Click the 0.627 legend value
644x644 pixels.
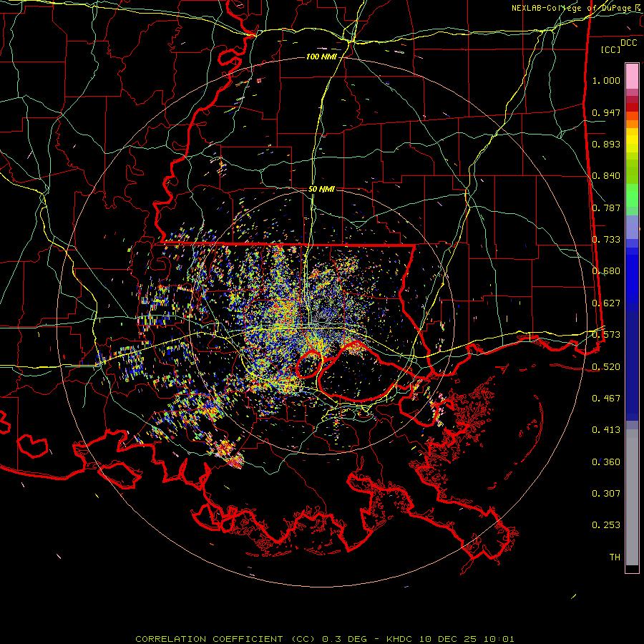pos(606,303)
